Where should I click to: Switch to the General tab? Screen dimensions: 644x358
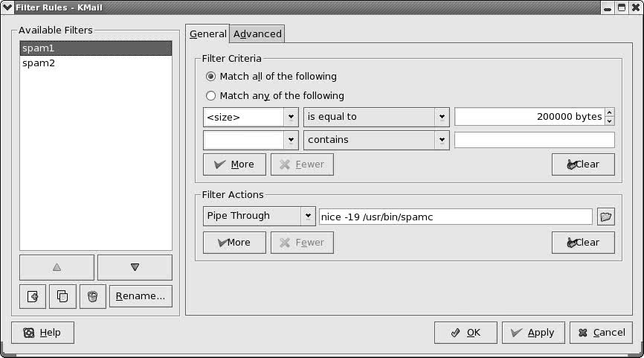(207, 34)
